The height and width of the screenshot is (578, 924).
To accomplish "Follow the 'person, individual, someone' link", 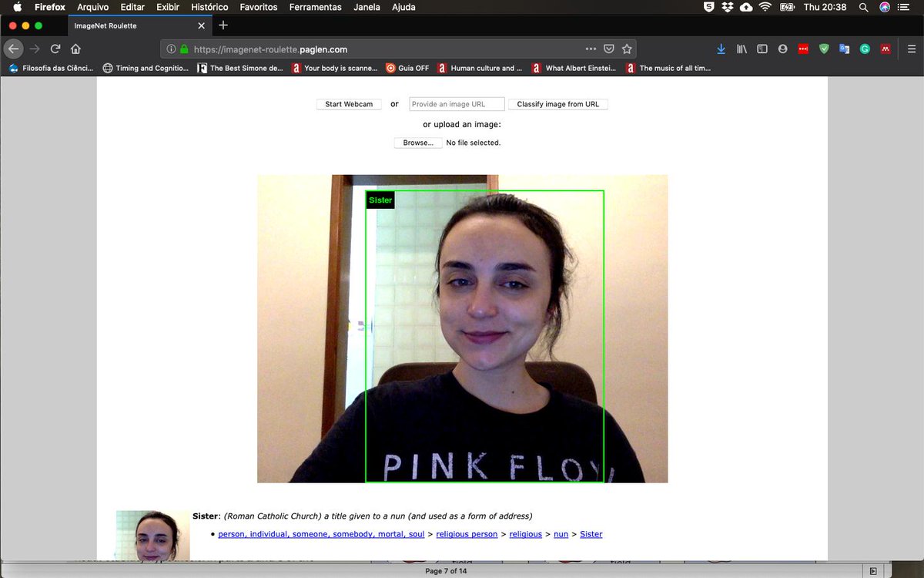I will pyautogui.click(x=321, y=534).
